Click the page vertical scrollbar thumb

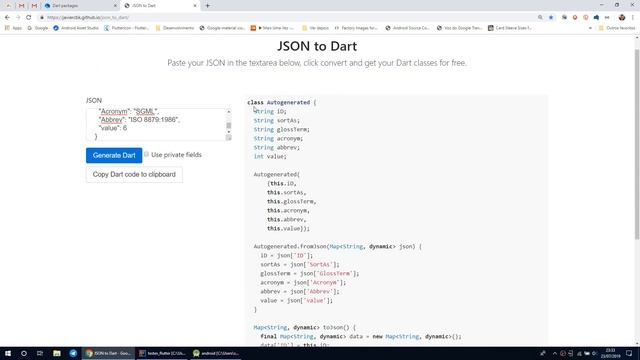pos(637,144)
